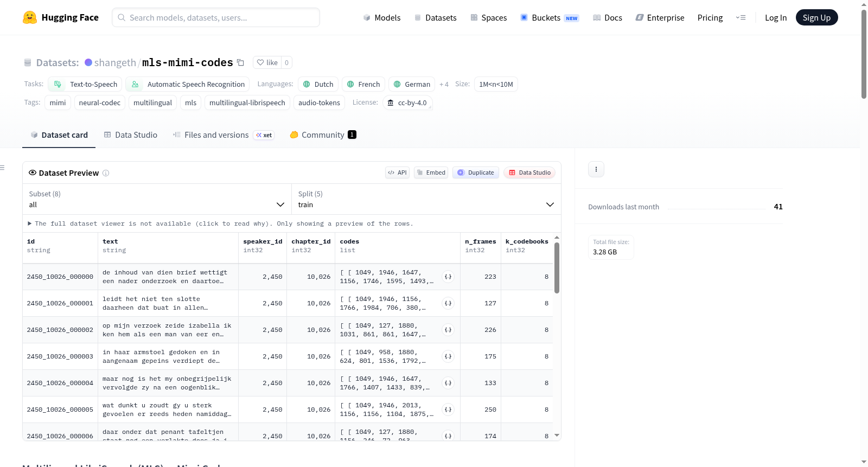
Task: Click the Duplicate button
Action: coord(476,172)
